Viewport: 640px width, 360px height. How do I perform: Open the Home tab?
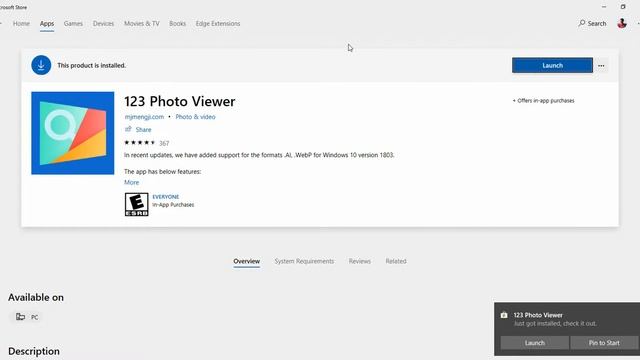pos(21,24)
